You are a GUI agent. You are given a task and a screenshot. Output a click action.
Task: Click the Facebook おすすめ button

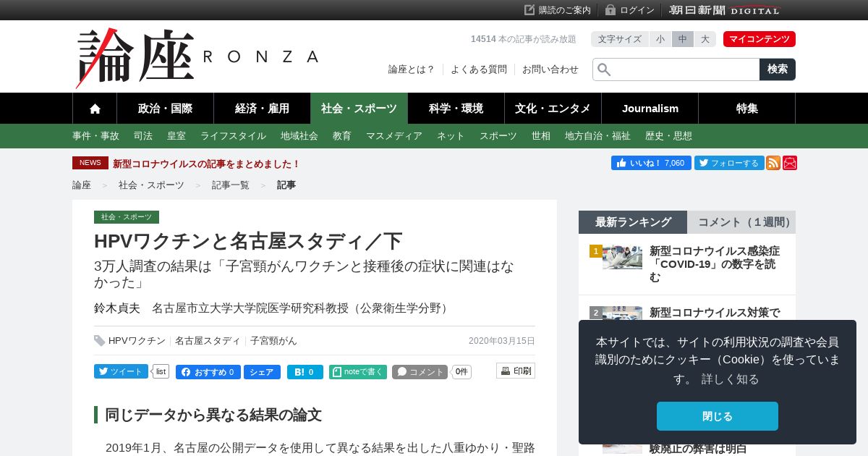click(x=208, y=372)
